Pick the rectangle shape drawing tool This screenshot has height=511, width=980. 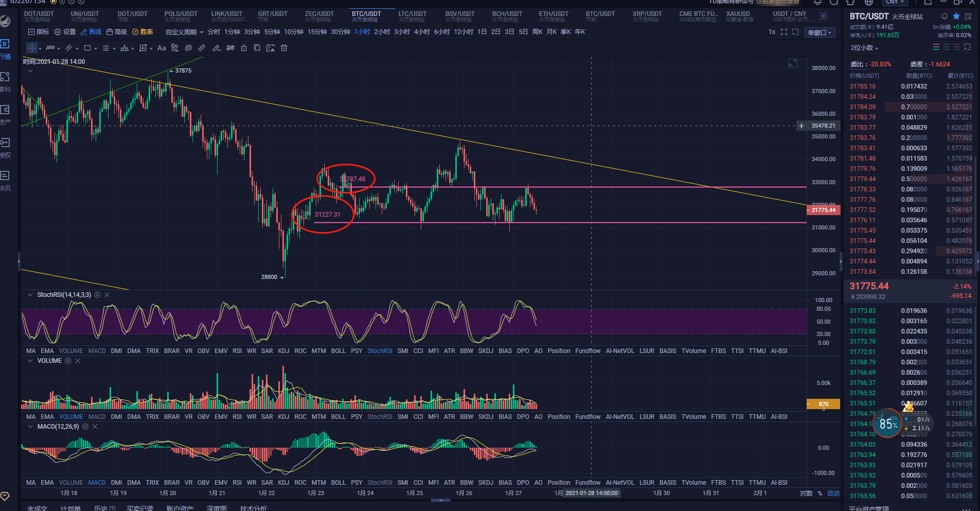tap(87, 48)
